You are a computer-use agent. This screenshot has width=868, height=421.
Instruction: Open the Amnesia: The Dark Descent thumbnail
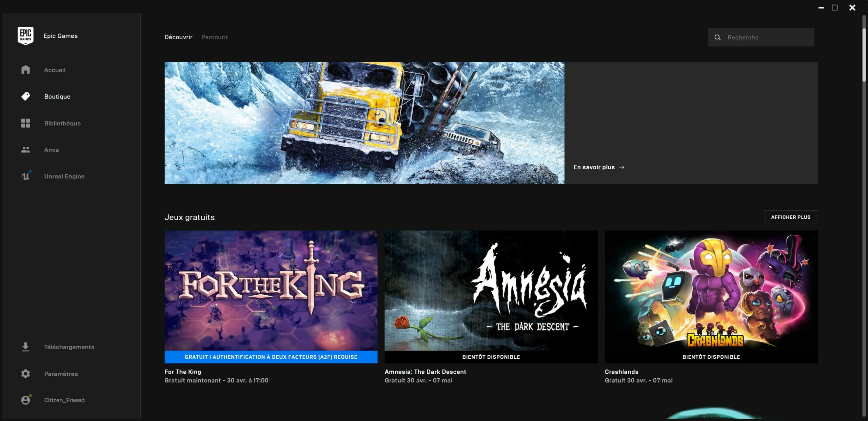pyautogui.click(x=491, y=291)
